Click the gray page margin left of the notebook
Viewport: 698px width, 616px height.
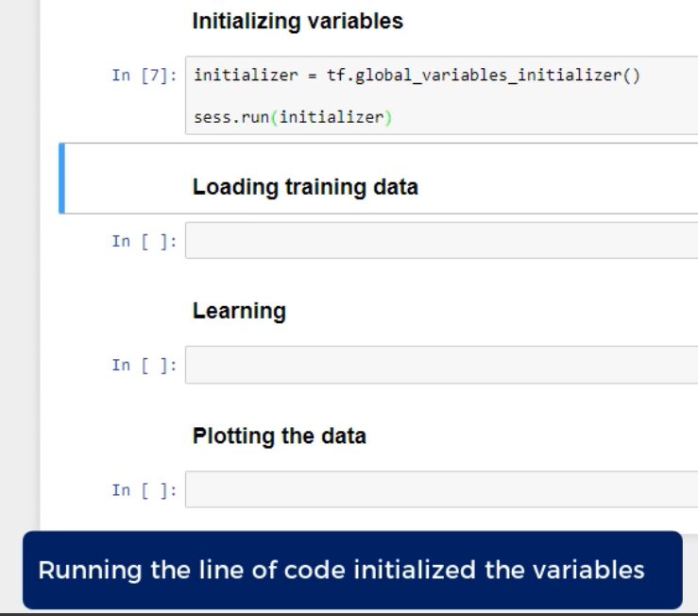point(19,283)
